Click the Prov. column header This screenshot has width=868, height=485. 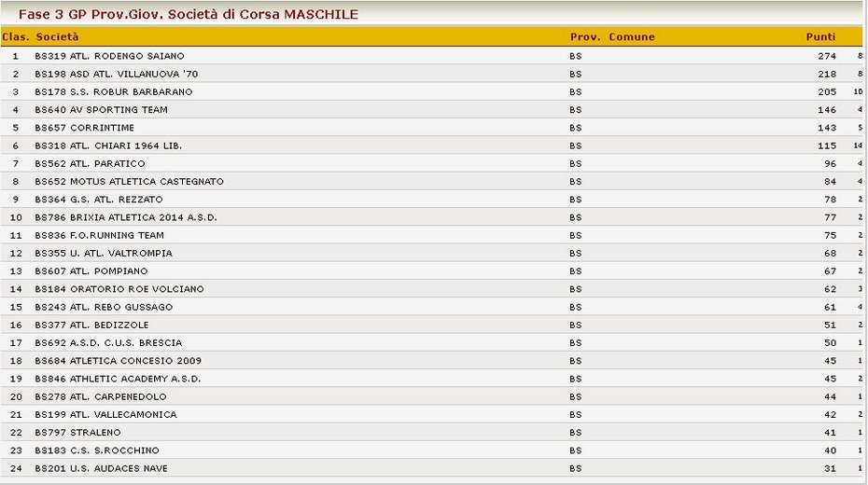coord(585,37)
